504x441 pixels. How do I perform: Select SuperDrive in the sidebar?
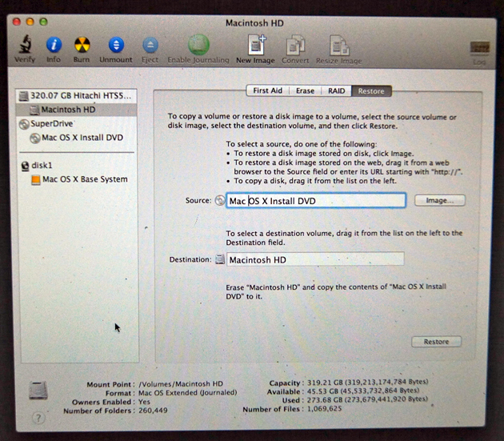coord(77,123)
